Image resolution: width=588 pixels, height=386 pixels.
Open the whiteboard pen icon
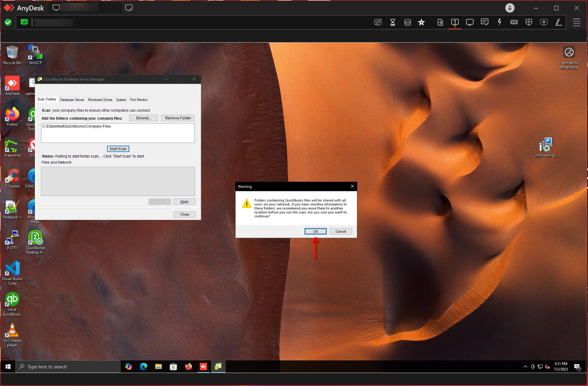pos(558,22)
